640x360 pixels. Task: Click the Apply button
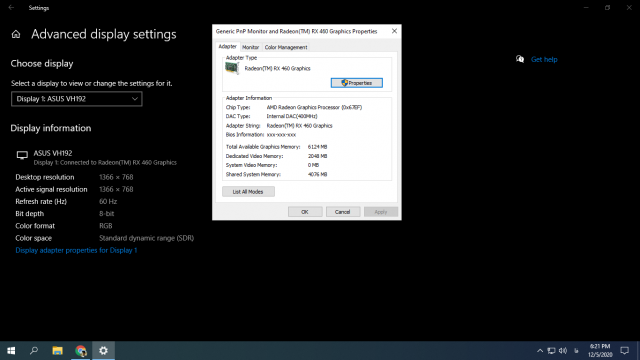point(381,212)
